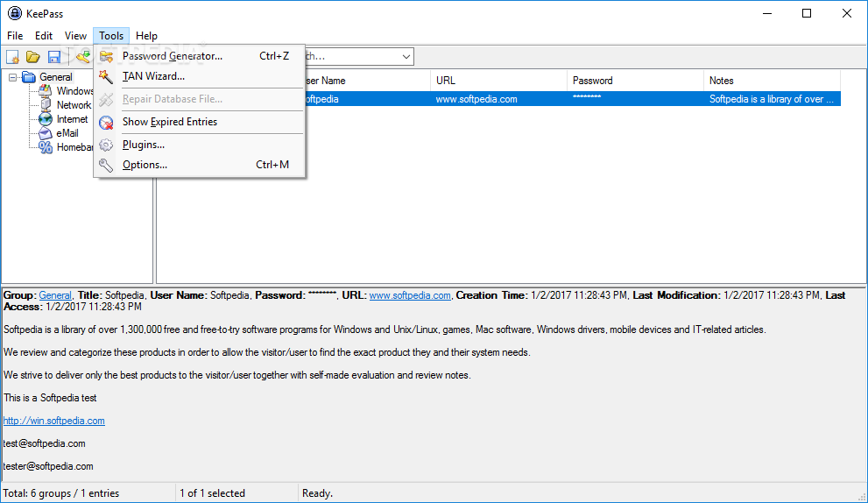Click the masked password cell

[x=587, y=98]
